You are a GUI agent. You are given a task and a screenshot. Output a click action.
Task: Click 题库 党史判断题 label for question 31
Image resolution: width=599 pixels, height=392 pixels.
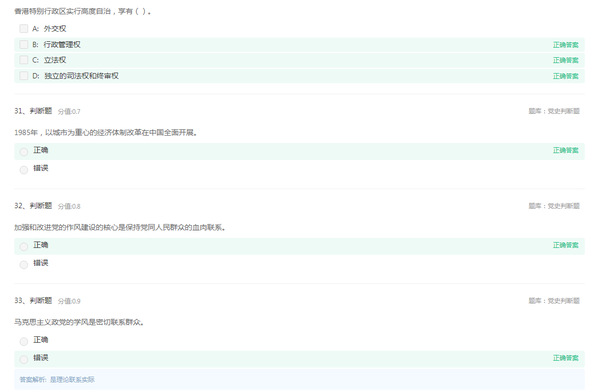click(x=554, y=111)
